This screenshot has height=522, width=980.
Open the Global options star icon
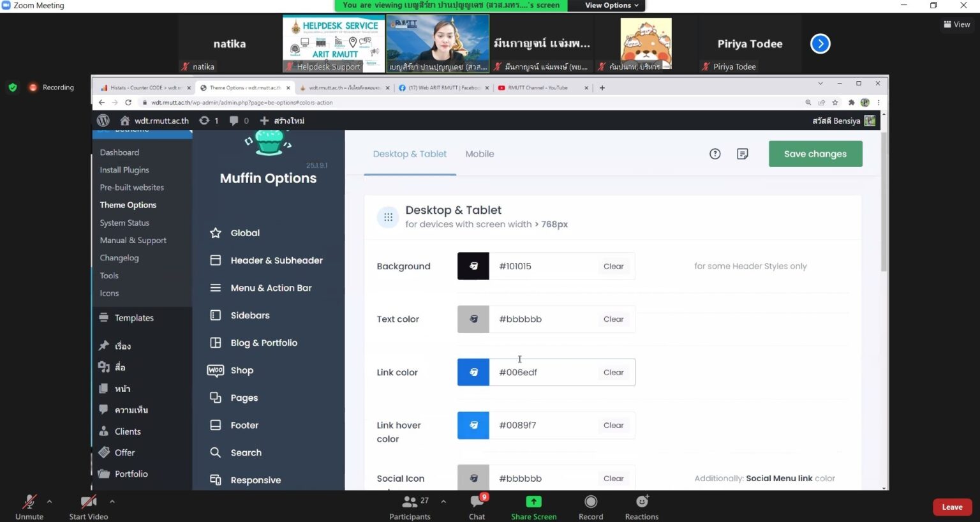216,233
